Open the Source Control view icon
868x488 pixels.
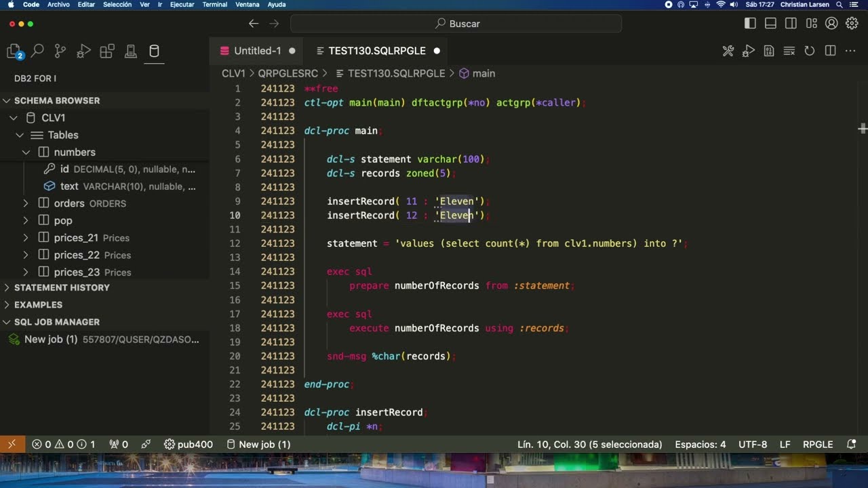[60, 51]
